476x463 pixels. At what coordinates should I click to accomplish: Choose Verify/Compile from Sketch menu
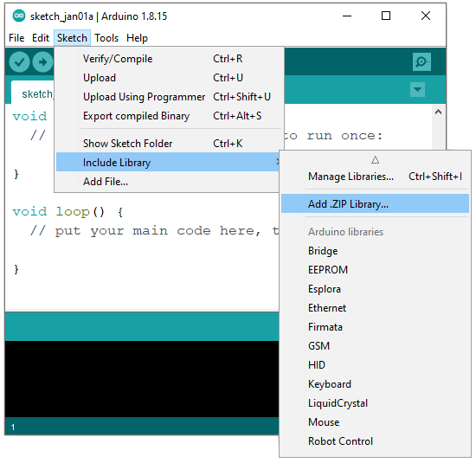click(x=168, y=59)
